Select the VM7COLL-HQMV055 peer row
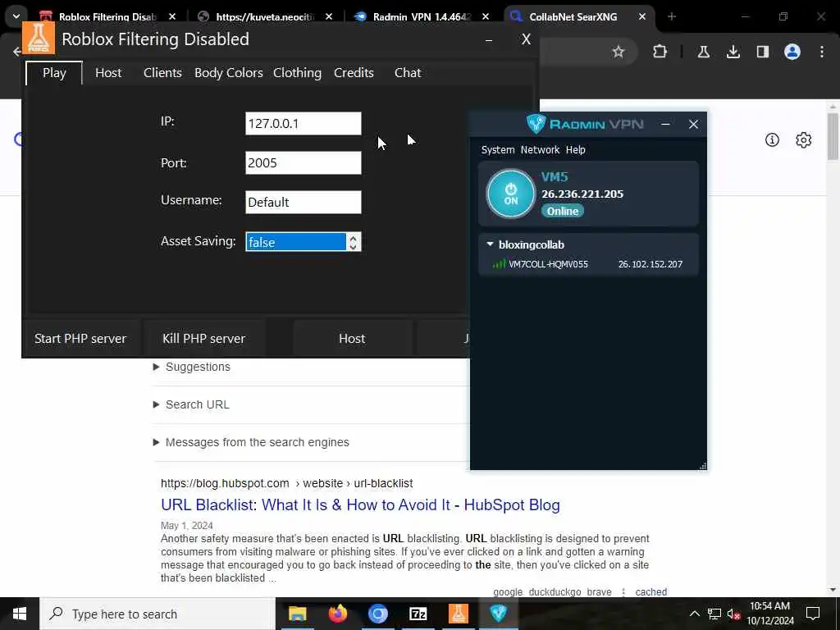The height and width of the screenshot is (630, 840). coord(587,264)
